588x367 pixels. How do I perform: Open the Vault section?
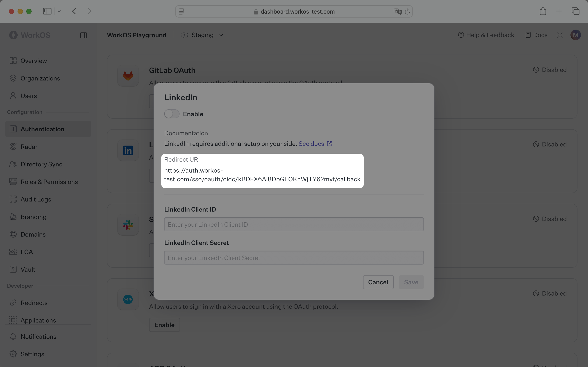(x=28, y=269)
